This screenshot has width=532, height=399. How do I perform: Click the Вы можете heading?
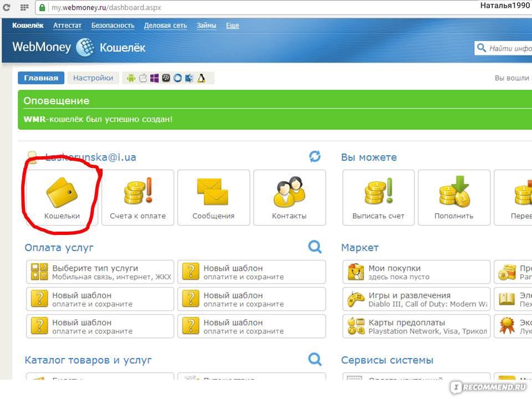(369, 157)
